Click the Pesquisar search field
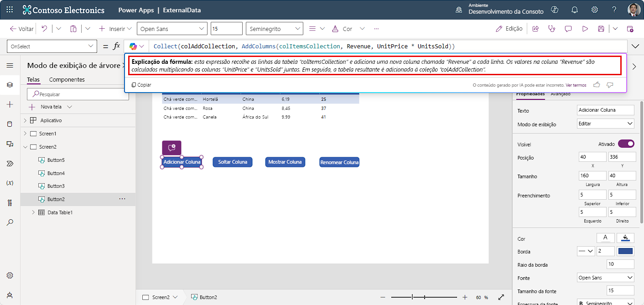644x305 pixels. point(78,94)
